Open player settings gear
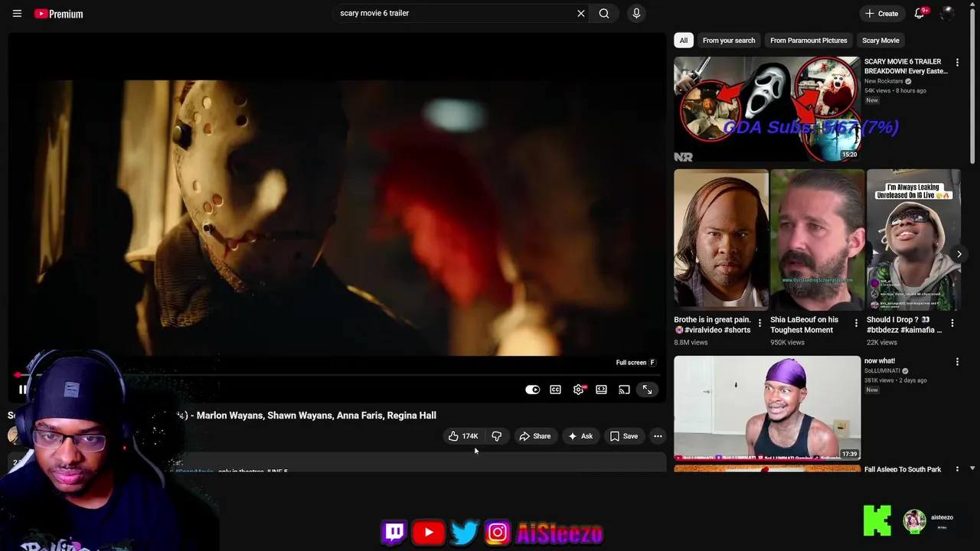The image size is (980, 551). point(579,390)
